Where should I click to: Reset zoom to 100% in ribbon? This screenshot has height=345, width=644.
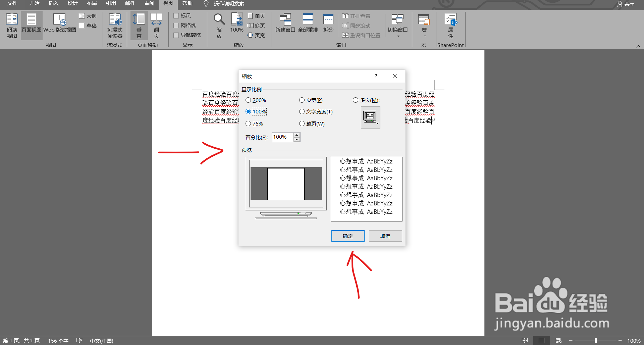coord(237,23)
